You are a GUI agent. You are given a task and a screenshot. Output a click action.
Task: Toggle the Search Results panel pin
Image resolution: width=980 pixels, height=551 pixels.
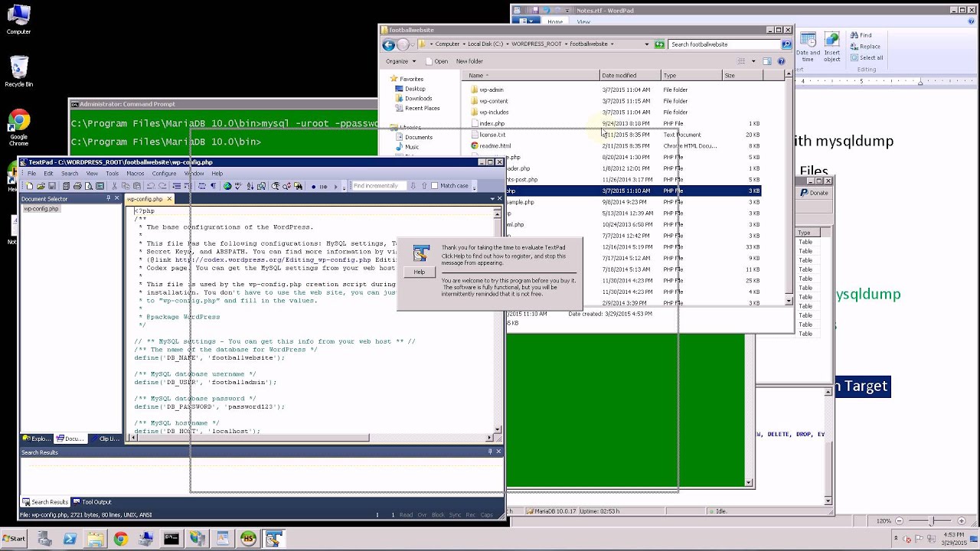tap(490, 452)
